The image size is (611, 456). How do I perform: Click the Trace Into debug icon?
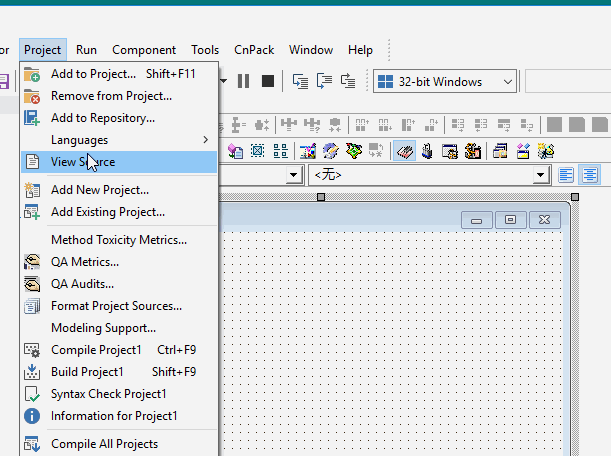tap(301, 82)
